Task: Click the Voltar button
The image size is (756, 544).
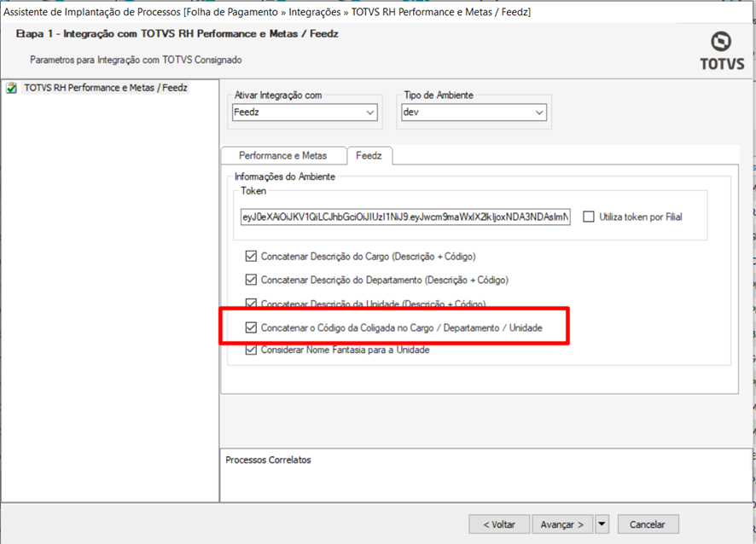Action: pos(499,524)
